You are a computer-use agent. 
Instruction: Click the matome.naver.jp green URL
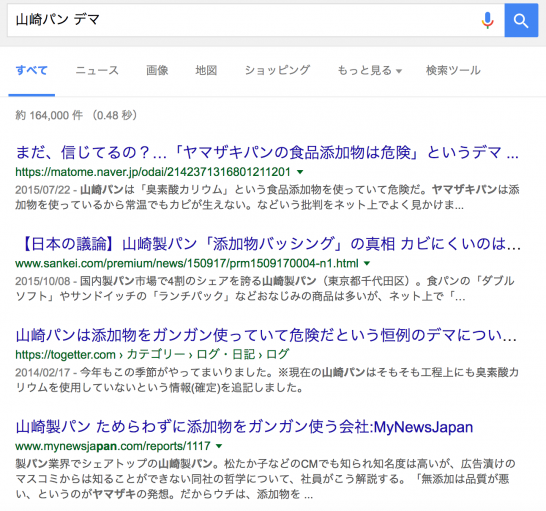tap(153, 172)
